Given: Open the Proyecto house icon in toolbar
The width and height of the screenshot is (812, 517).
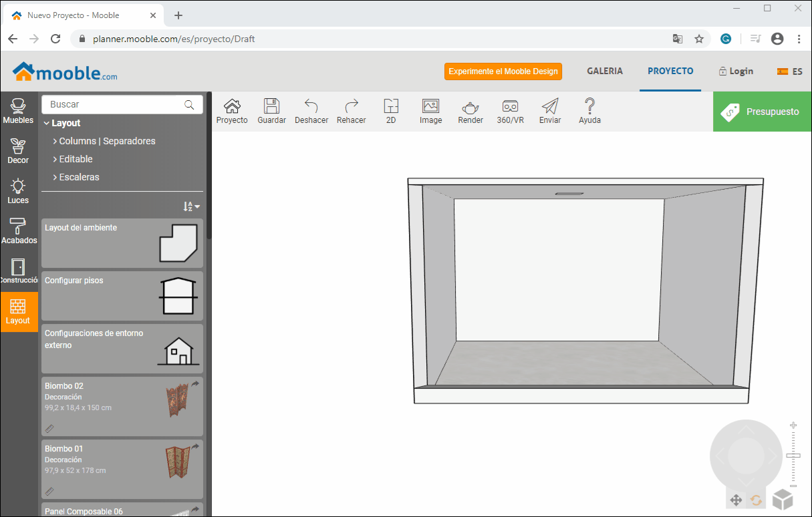Looking at the screenshot, I should coord(232,111).
